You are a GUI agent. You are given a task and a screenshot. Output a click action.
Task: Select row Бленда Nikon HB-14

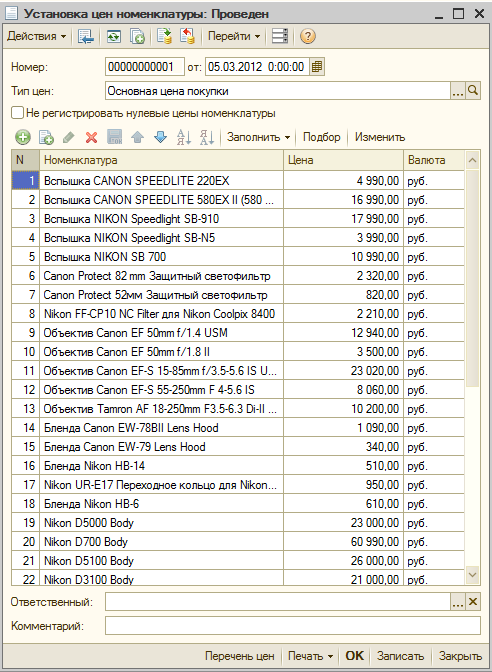(238, 466)
